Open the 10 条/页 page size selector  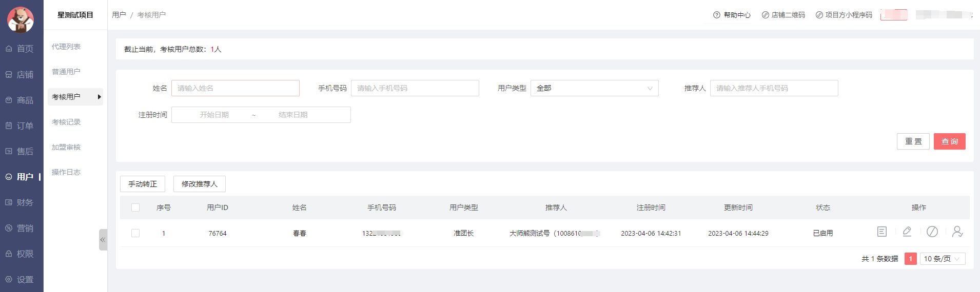coord(942,259)
